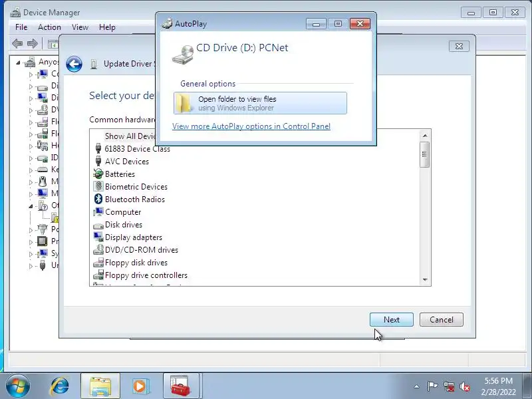Open the View menu in Device Manager
The width and height of the screenshot is (532, 399).
coord(80,27)
